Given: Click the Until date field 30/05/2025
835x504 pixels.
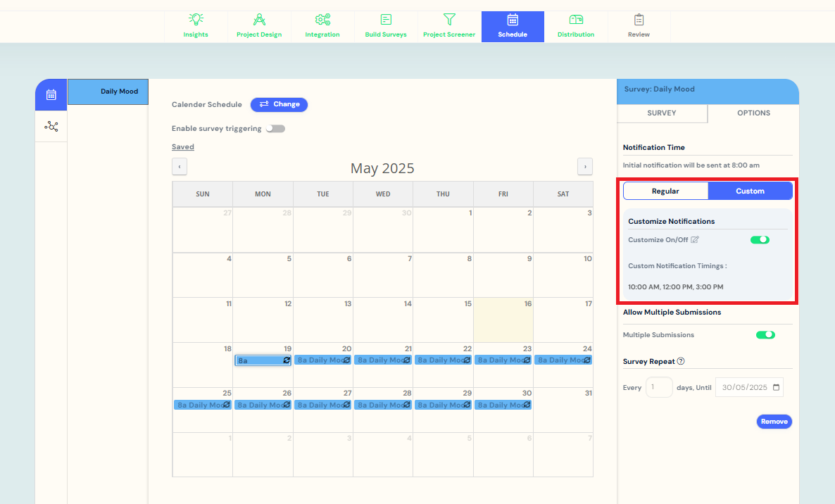Looking at the screenshot, I should [x=749, y=387].
